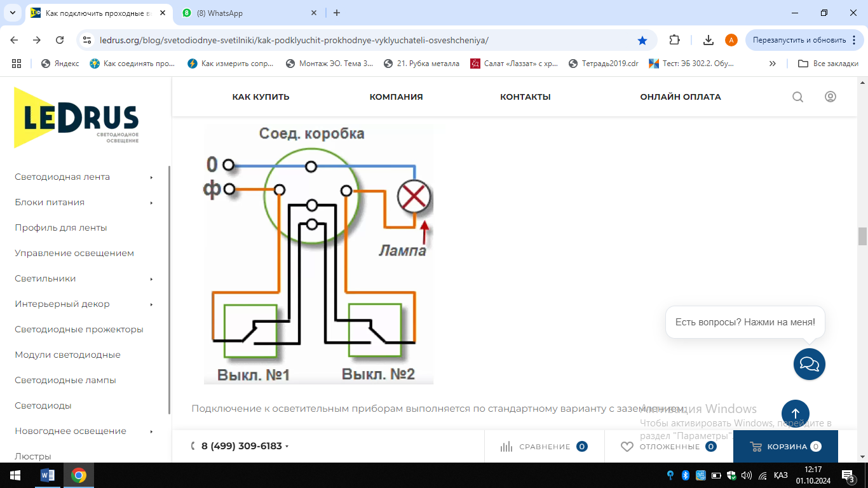Open the Chrome profile avatar

(731, 40)
